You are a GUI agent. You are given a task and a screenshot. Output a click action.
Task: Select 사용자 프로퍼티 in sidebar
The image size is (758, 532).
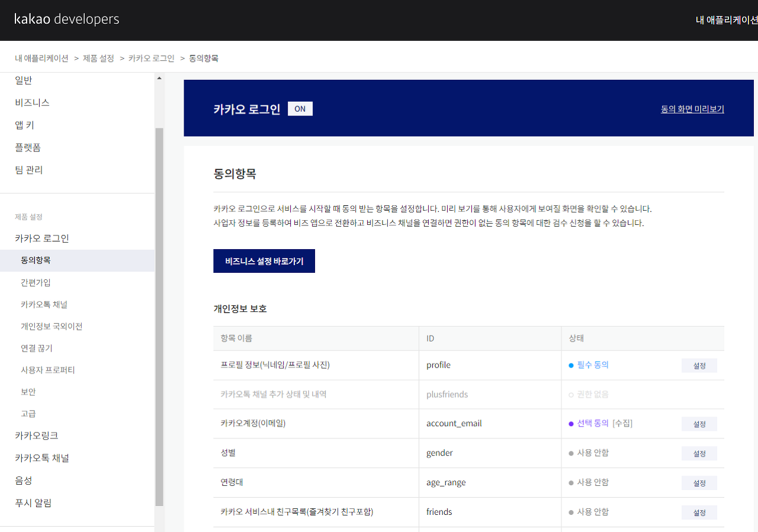[x=48, y=370]
